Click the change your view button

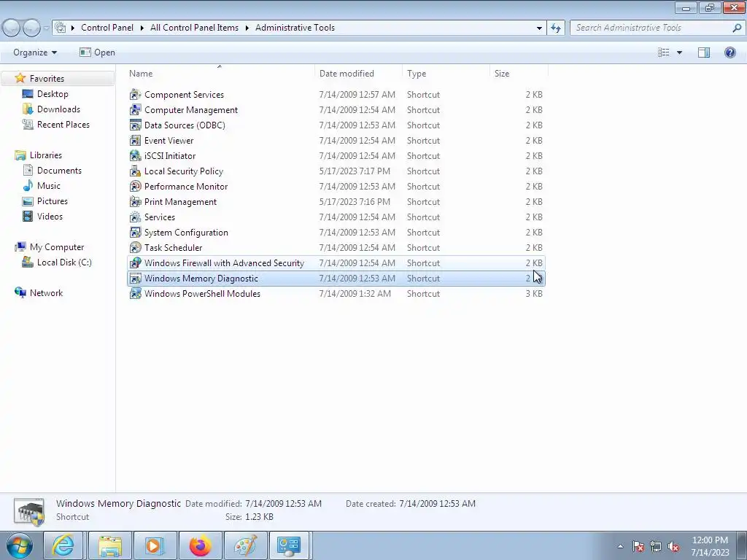coord(664,52)
